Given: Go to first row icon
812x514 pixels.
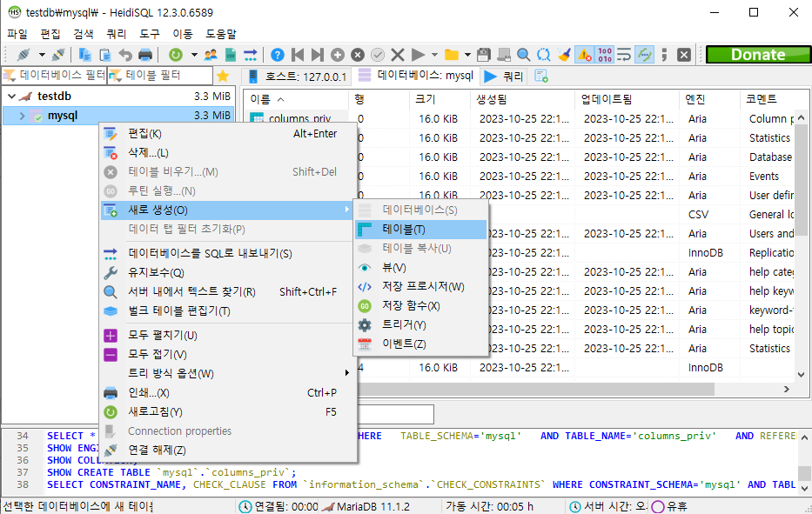Looking at the screenshot, I should click(298, 54).
